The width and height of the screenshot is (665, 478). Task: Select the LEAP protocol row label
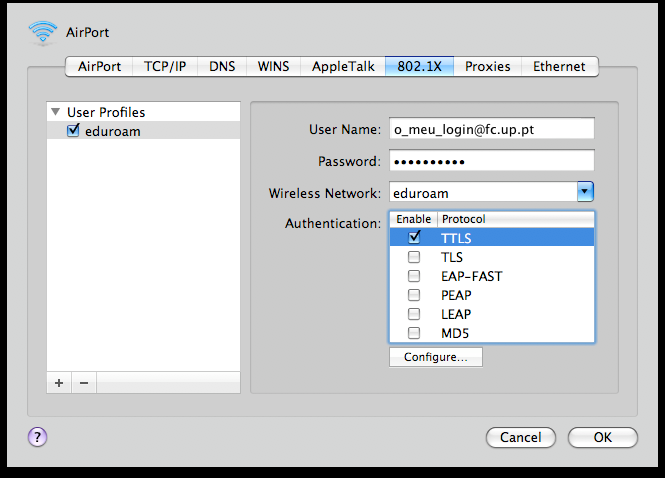tap(456, 314)
